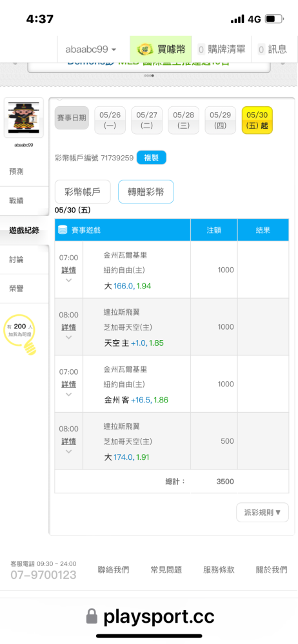The height and width of the screenshot is (644, 298).
Task: Open the 派彩規則 dropdown
Action: click(x=263, y=512)
